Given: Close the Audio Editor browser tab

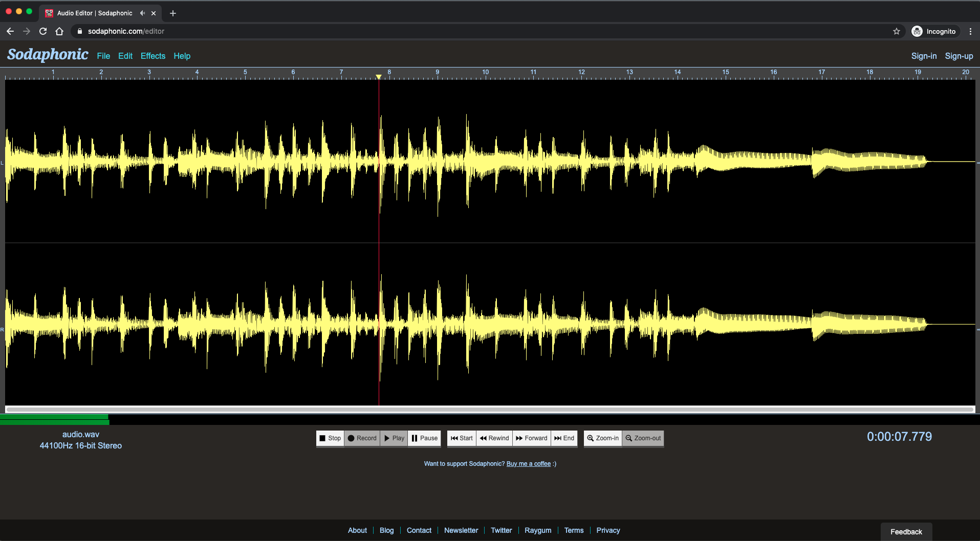Looking at the screenshot, I should [154, 13].
